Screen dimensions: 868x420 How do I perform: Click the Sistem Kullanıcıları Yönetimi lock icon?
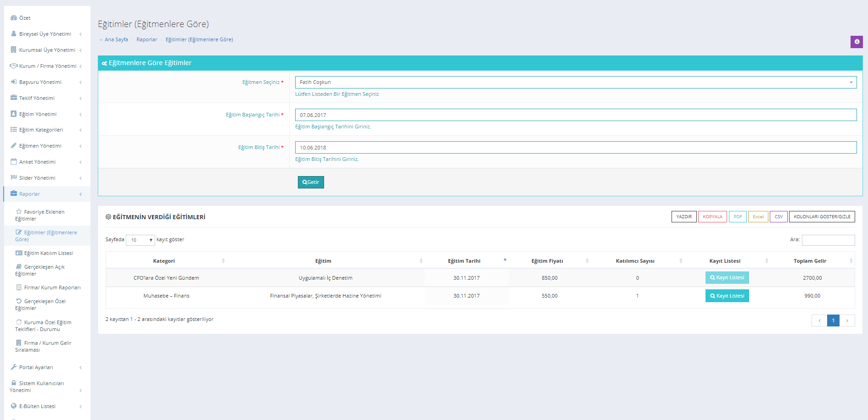coord(13,383)
